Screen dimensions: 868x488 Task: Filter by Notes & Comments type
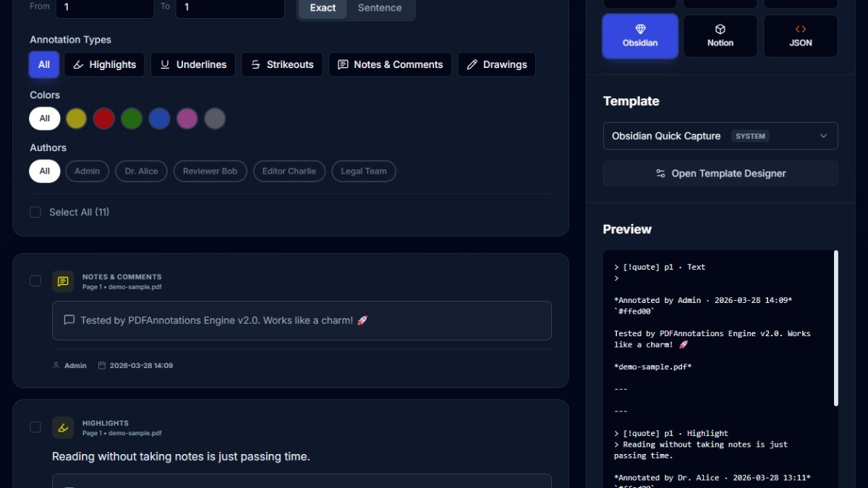pos(390,64)
